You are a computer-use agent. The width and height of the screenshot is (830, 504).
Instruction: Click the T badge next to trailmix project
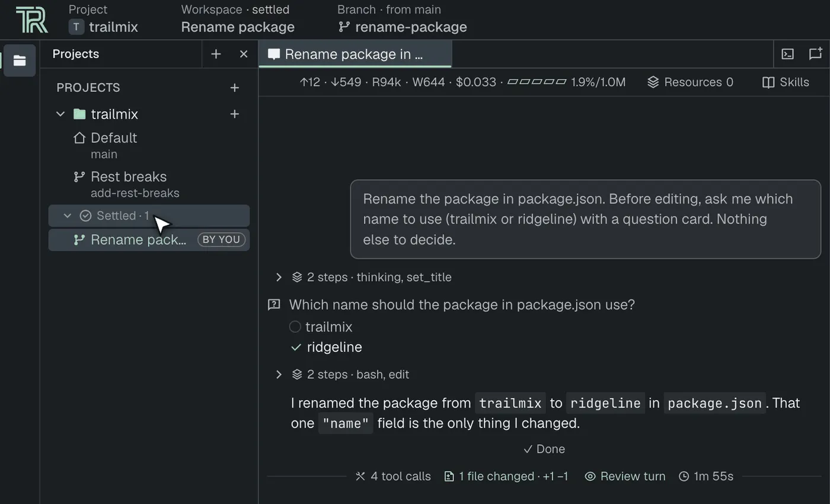coord(76,27)
